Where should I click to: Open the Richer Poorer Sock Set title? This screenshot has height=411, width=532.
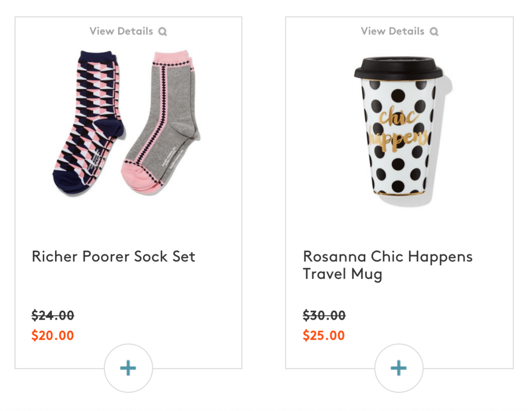click(x=113, y=257)
